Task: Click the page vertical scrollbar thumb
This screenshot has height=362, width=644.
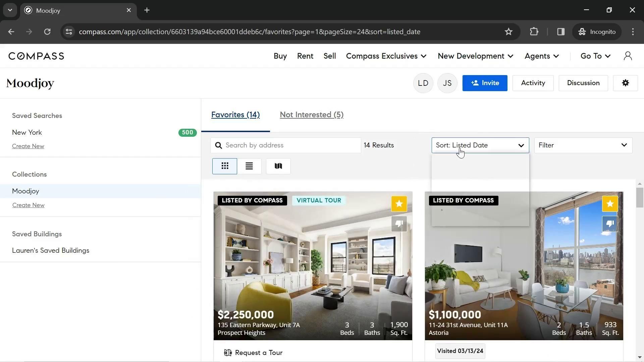Action: coord(640,198)
